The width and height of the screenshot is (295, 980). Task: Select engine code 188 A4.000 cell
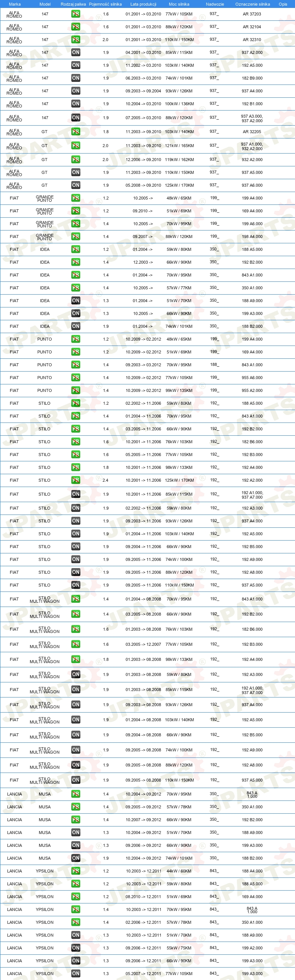(x=252, y=871)
